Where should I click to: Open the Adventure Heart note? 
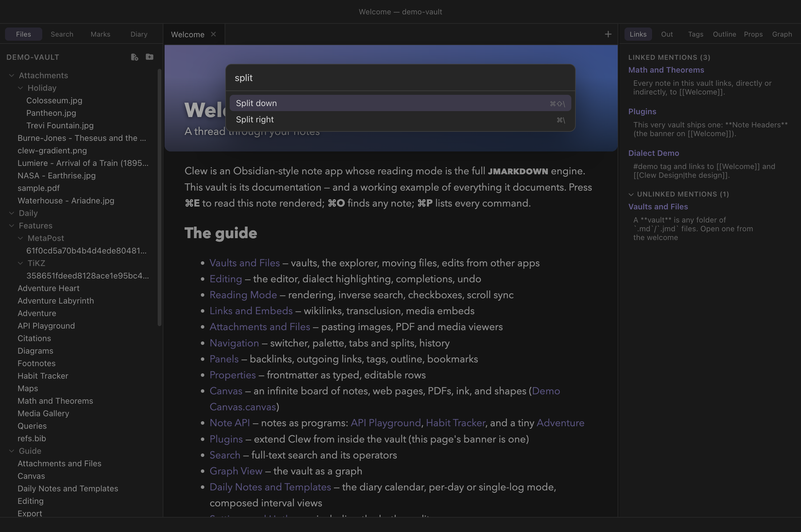[48, 289]
